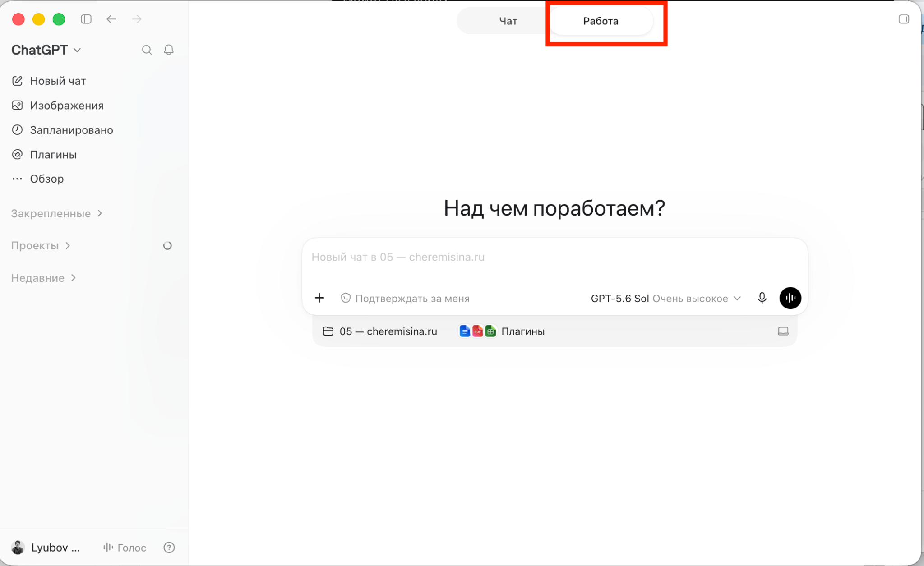Screen dimensions: 924x566
Task: Expand the Проекты section
Action: pyautogui.click(x=41, y=245)
